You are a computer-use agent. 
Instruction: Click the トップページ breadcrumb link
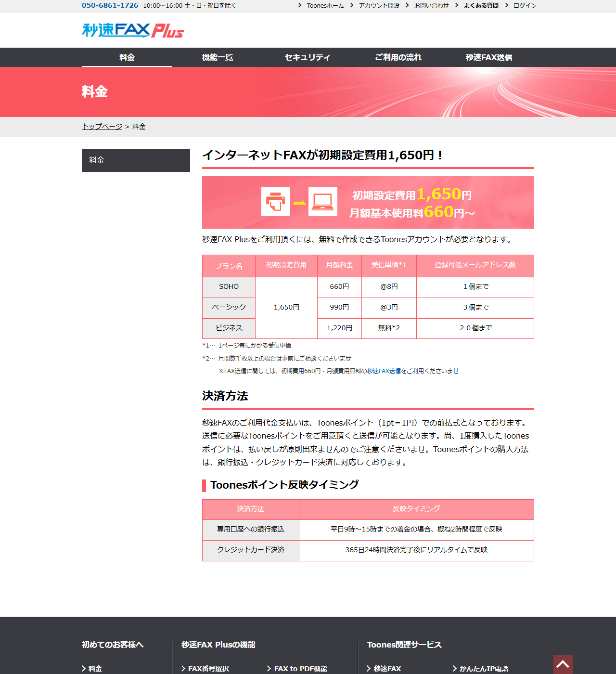pos(102,127)
